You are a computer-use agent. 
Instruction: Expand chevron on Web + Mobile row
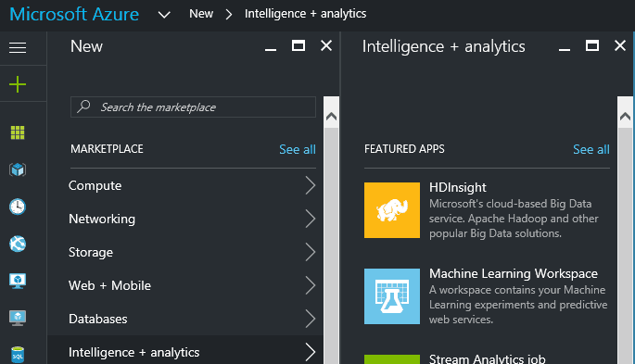click(311, 285)
